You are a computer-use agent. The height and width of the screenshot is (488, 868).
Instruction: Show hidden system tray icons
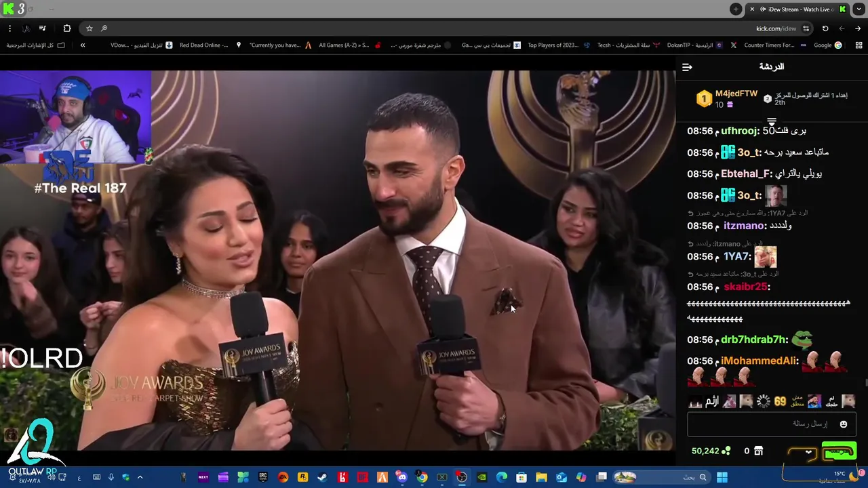[140, 477]
